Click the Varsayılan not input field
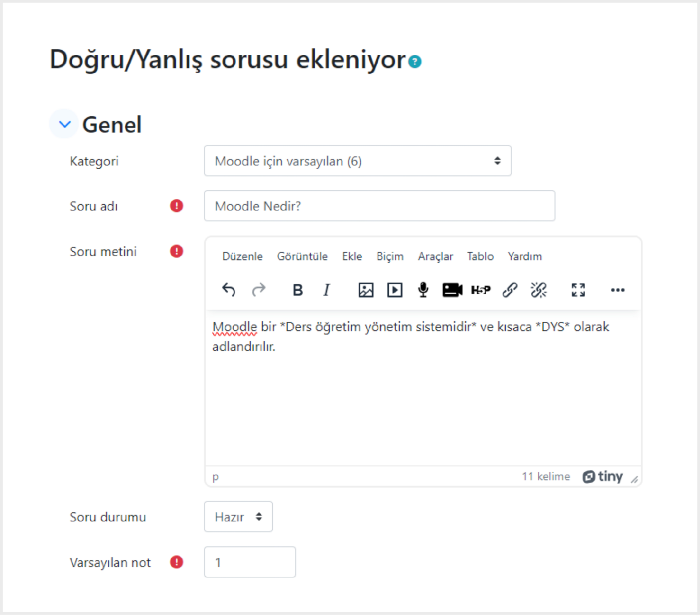Viewport: 700px width, 615px height. click(250, 562)
